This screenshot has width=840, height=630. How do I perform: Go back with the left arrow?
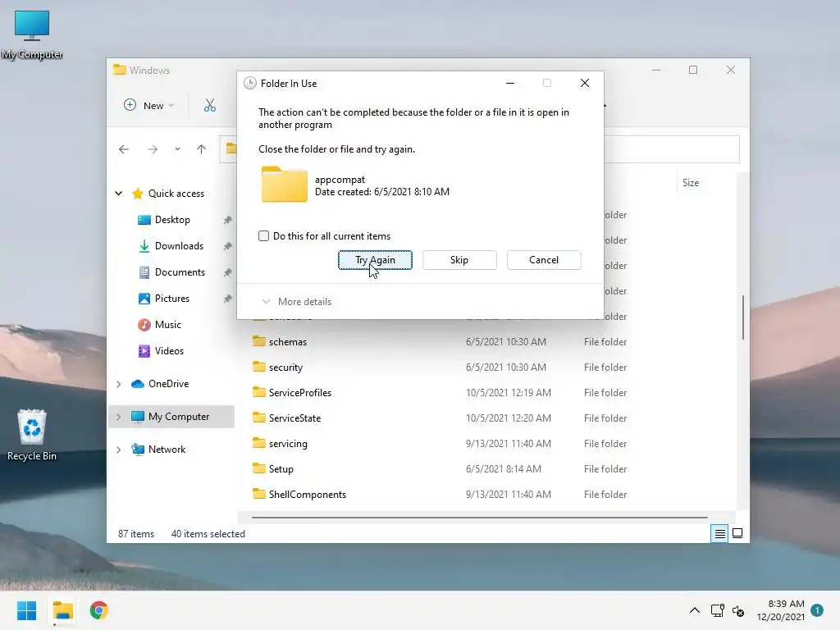pos(124,149)
